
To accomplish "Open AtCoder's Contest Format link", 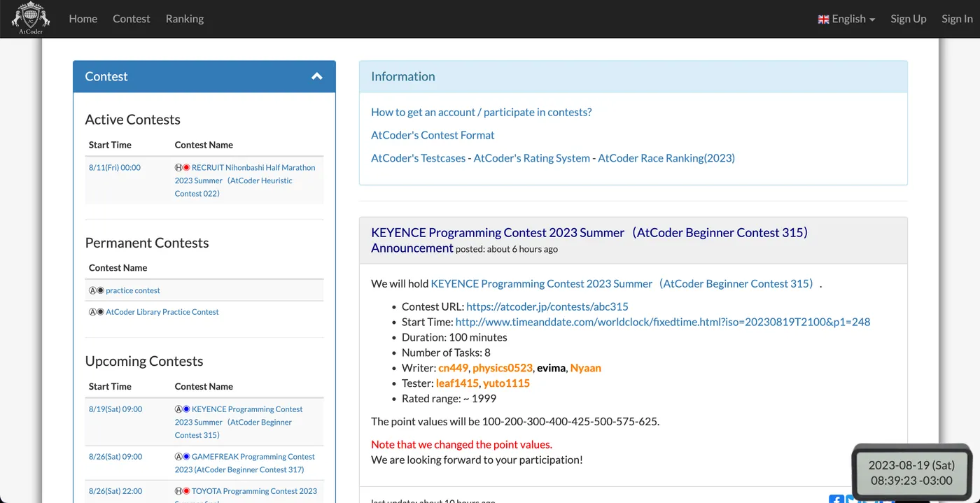I will pyautogui.click(x=433, y=135).
